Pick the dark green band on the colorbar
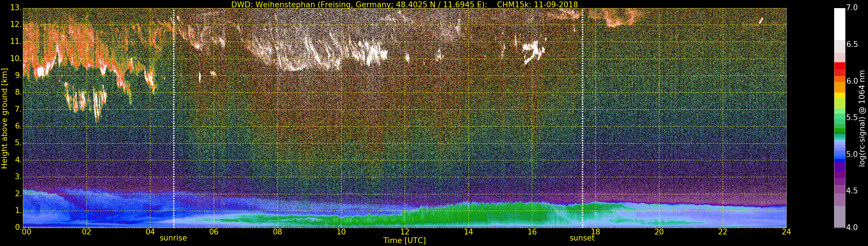The image size is (868, 246). click(839, 131)
